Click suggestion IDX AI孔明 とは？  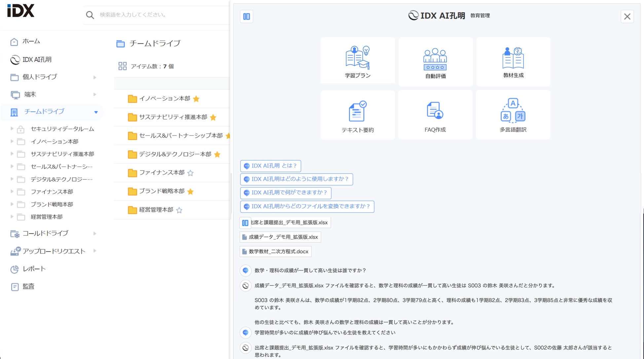coord(270,166)
